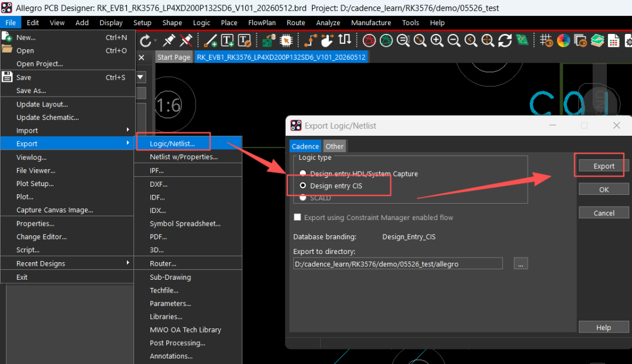
Task: Choose the Add Text tool icon
Action: [227, 40]
